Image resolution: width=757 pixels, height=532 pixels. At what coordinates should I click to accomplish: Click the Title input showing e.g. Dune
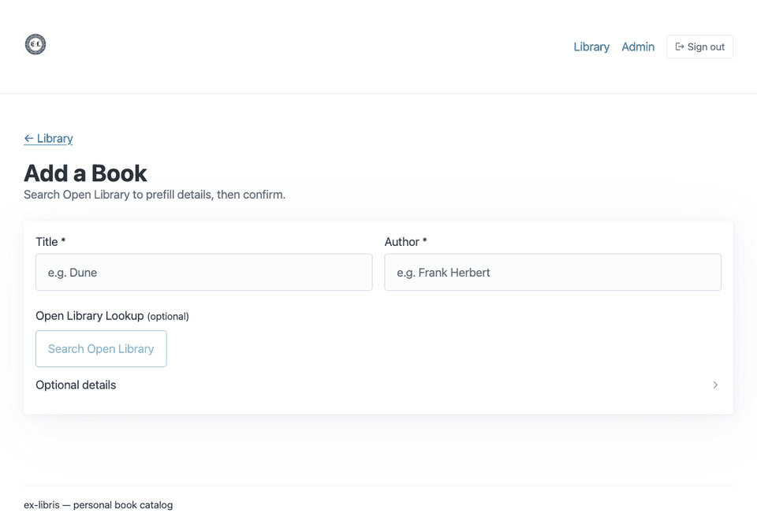tap(203, 272)
